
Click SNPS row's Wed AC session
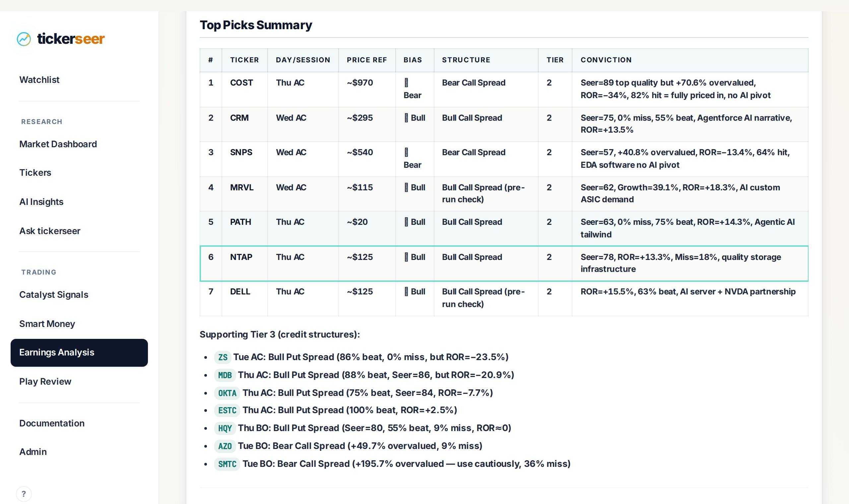click(x=291, y=152)
